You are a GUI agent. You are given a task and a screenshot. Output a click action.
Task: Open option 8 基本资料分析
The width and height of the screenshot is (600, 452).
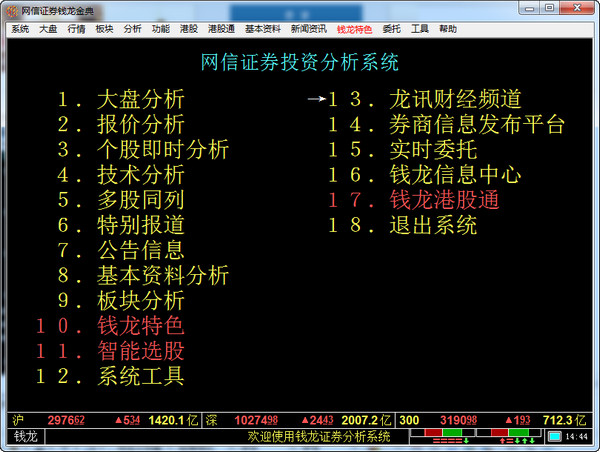(x=143, y=275)
